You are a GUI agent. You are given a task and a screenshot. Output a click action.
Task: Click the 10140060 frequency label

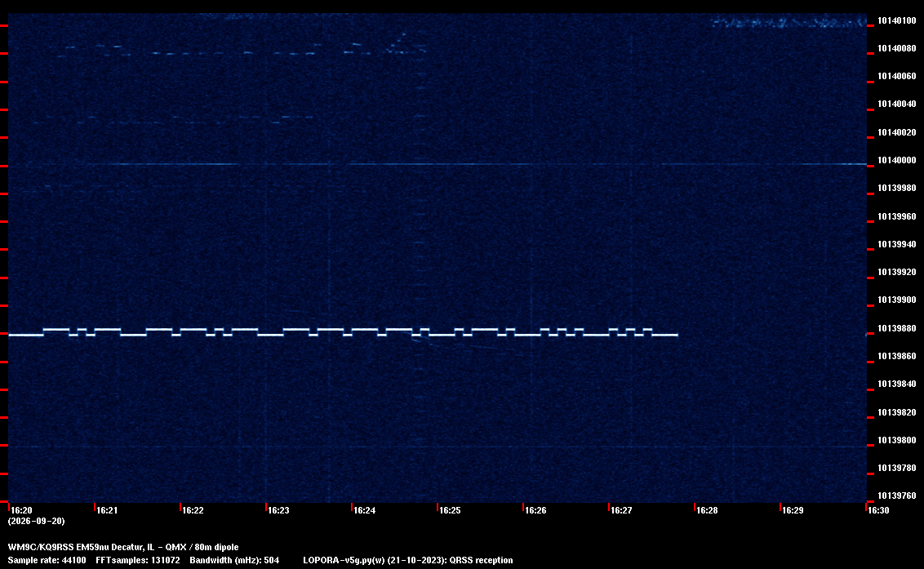point(896,76)
